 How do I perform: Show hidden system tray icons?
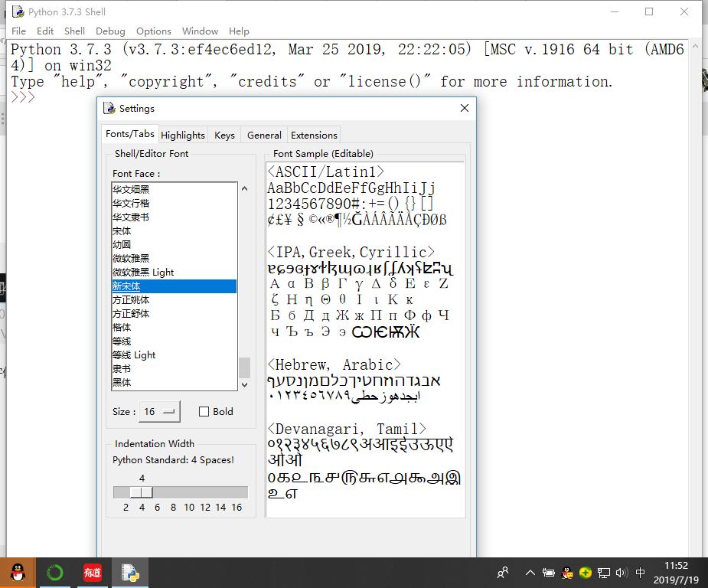(x=530, y=573)
